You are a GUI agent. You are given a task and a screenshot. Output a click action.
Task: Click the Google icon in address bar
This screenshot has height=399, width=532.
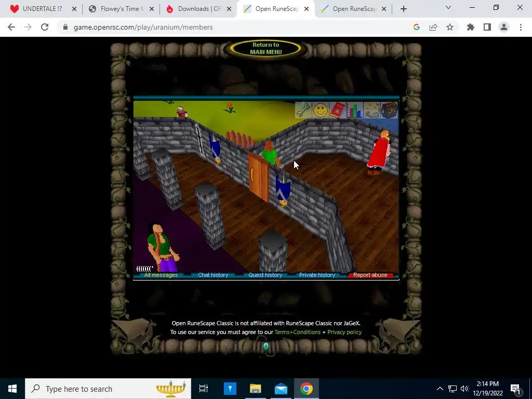(417, 27)
